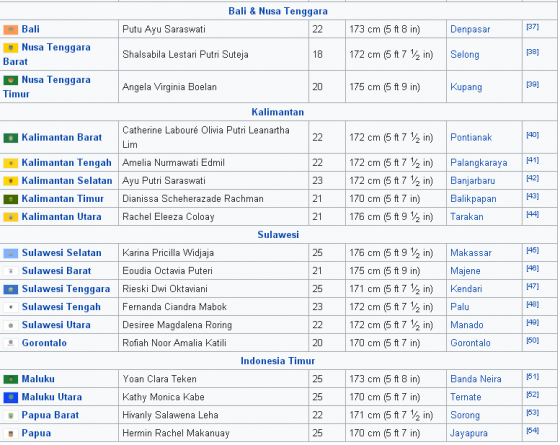Open the Sulawesi Utara province link
The height and width of the screenshot is (445, 560).
[56, 325]
